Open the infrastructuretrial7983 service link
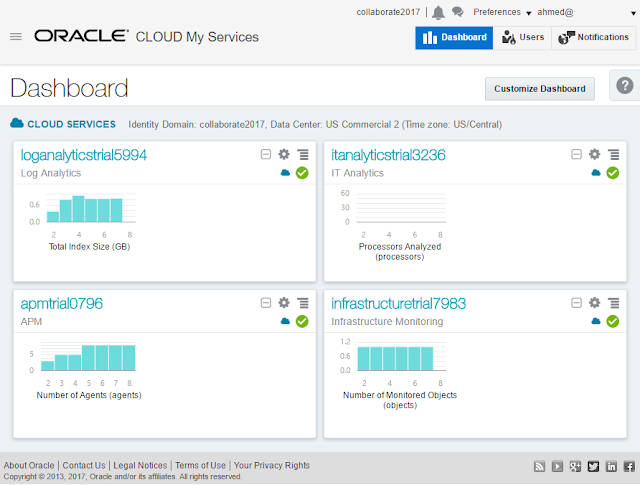 pyautogui.click(x=398, y=303)
